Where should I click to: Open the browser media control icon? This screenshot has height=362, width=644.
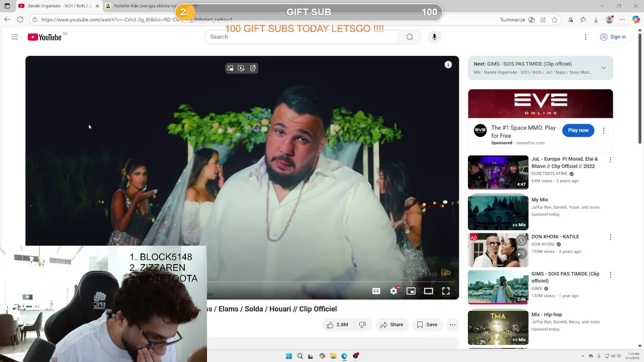point(570,20)
